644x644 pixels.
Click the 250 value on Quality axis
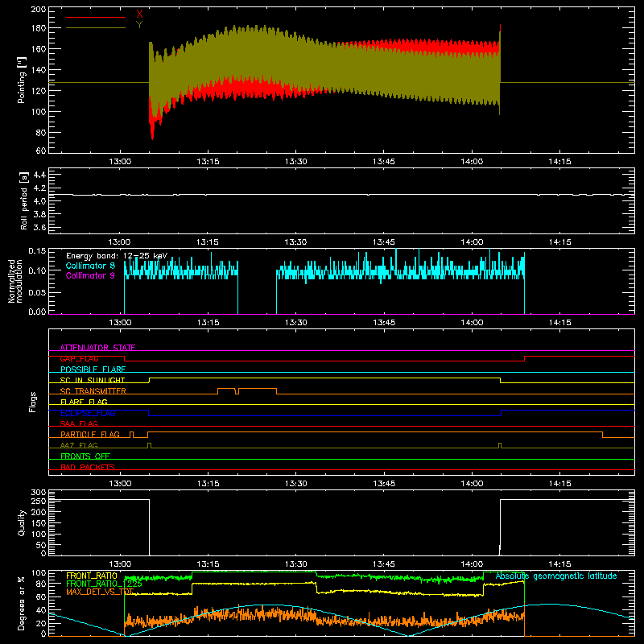[39, 501]
